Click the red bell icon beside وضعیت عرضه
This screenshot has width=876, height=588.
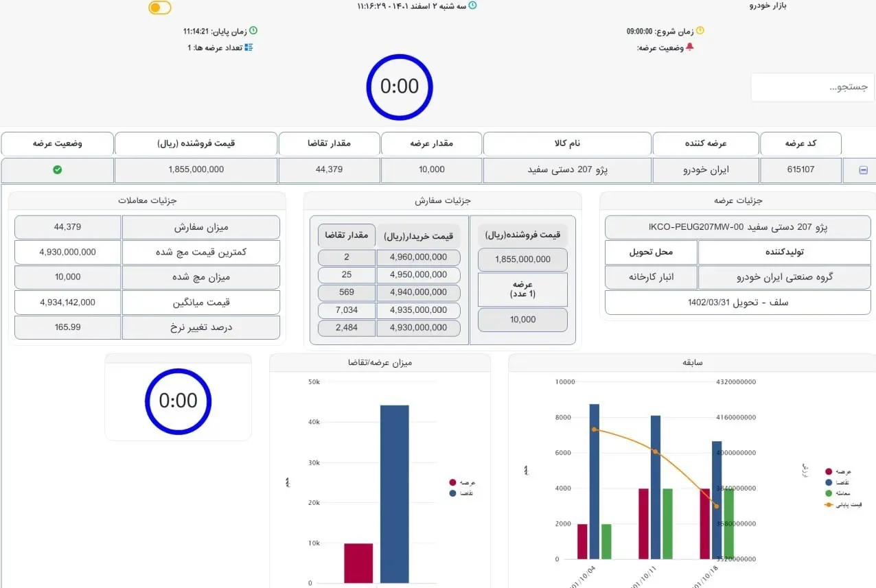coord(690,47)
